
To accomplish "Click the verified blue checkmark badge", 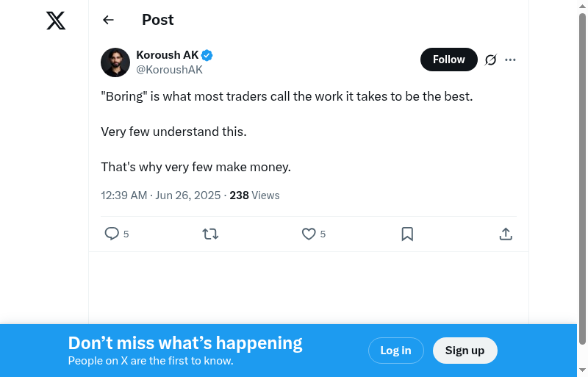I will pyautogui.click(x=207, y=55).
